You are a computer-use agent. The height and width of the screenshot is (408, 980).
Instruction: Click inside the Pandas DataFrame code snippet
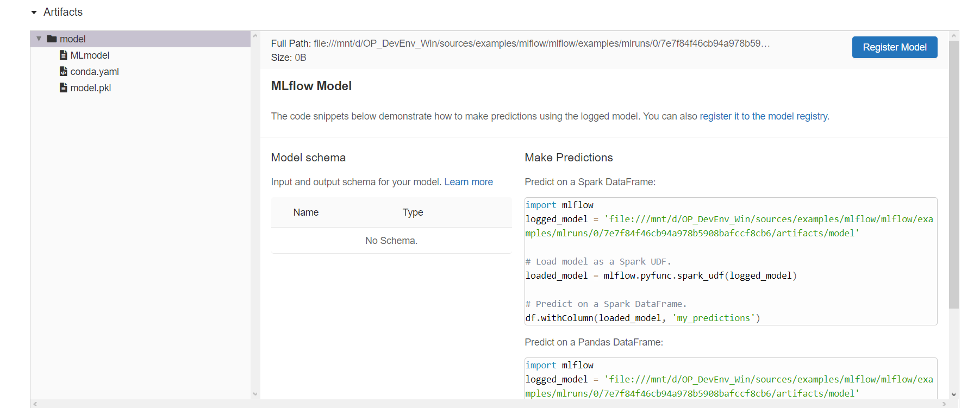point(730,379)
